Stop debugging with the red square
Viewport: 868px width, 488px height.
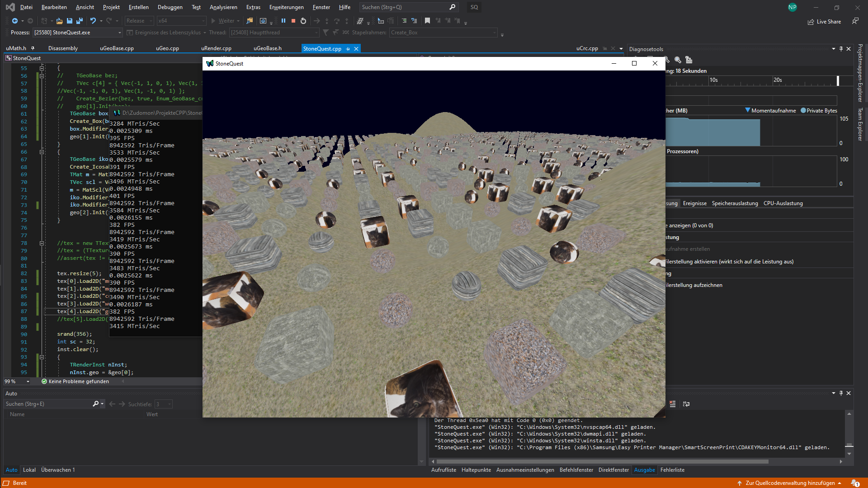click(x=293, y=21)
